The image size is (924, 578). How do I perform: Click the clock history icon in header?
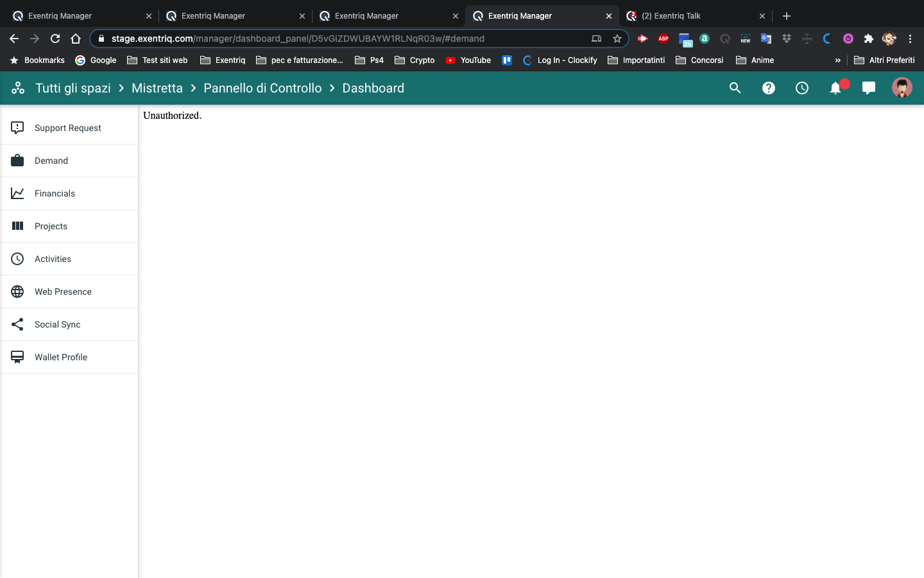[801, 88]
